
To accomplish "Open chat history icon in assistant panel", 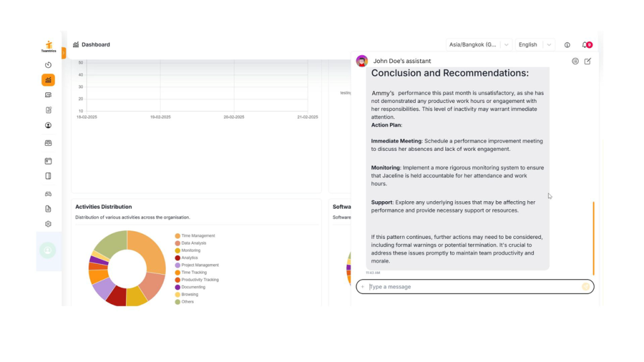I will pyautogui.click(x=575, y=61).
